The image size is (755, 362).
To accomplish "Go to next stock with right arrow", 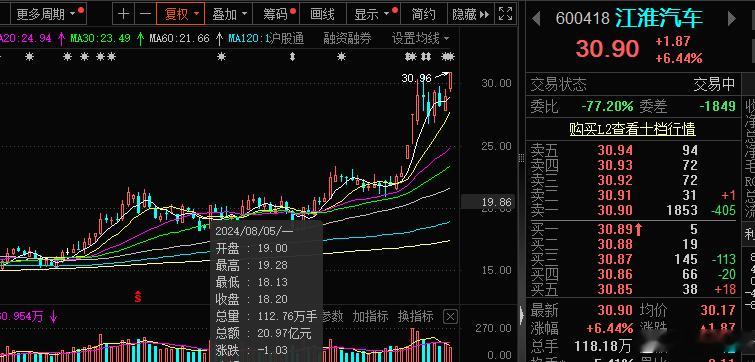I will pos(731,19).
